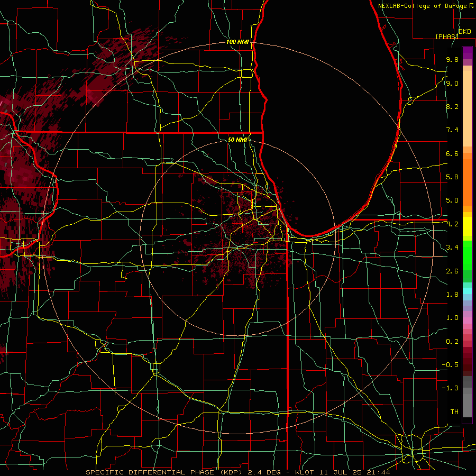Click the 1.0 legend value
The image size is (476, 476).
click(x=452, y=318)
